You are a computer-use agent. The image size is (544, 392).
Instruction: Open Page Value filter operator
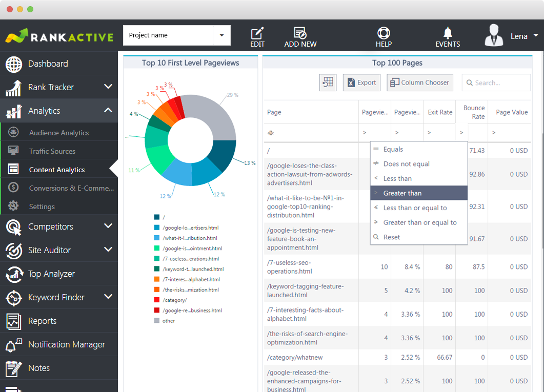pos(494,133)
